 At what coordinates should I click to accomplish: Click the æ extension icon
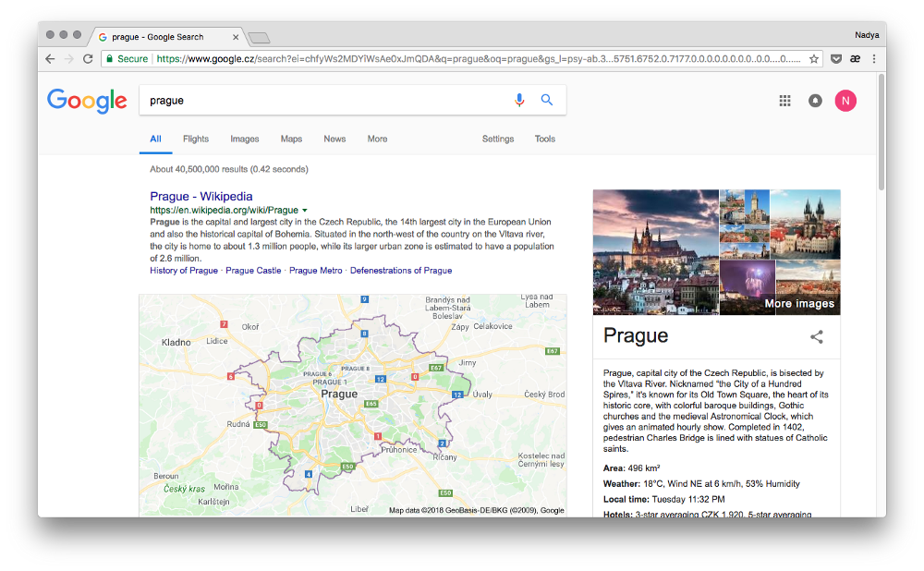coord(855,59)
